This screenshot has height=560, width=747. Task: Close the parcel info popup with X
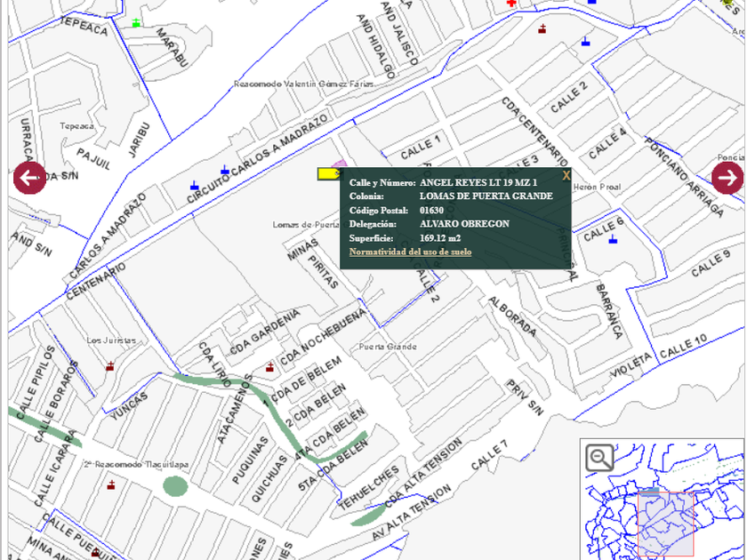point(566,175)
